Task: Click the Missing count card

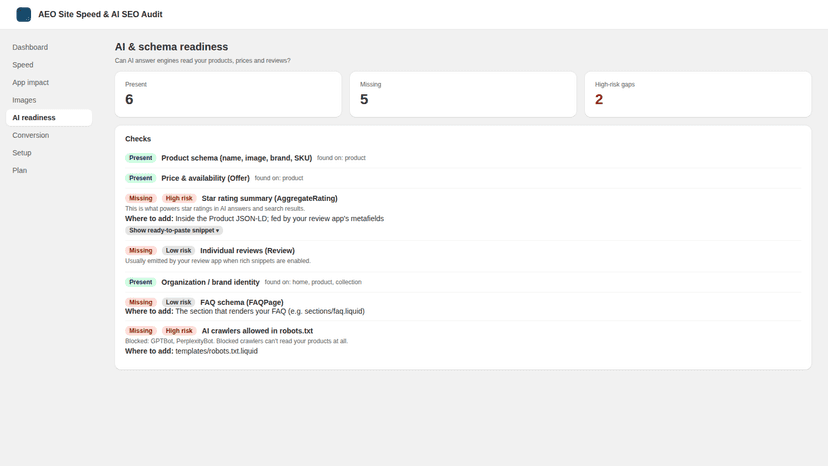Action: click(463, 95)
